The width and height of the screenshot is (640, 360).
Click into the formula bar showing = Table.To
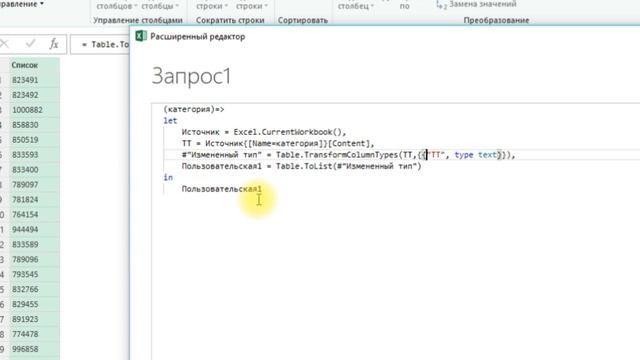[100, 44]
